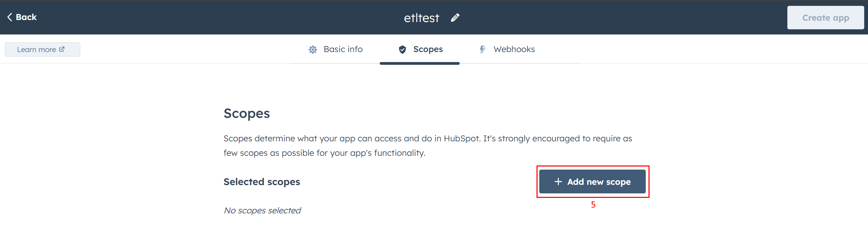Click the gear icon on Basic info tab
The image size is (868, 232).
[x=313, y=49]
